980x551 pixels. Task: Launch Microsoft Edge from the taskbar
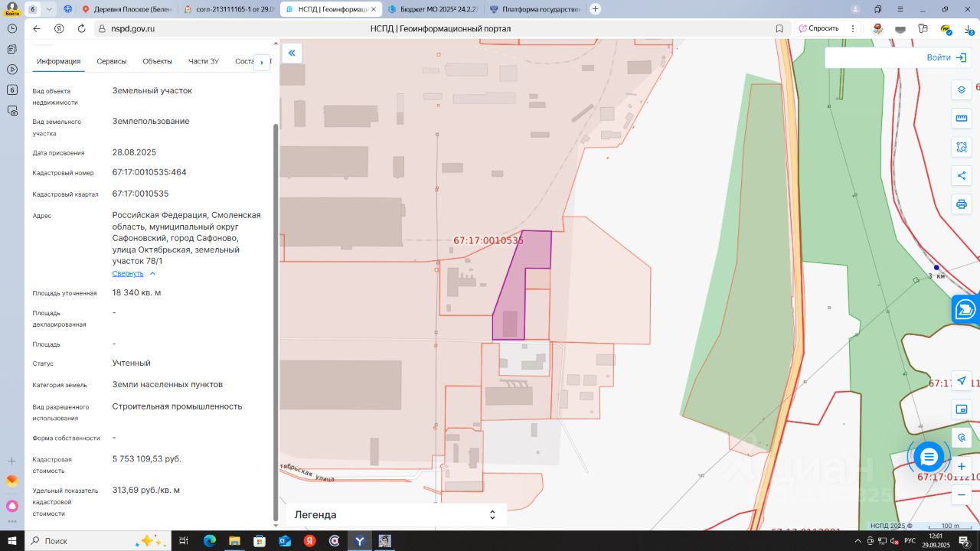pyautogui.click(x=210, y=541)
